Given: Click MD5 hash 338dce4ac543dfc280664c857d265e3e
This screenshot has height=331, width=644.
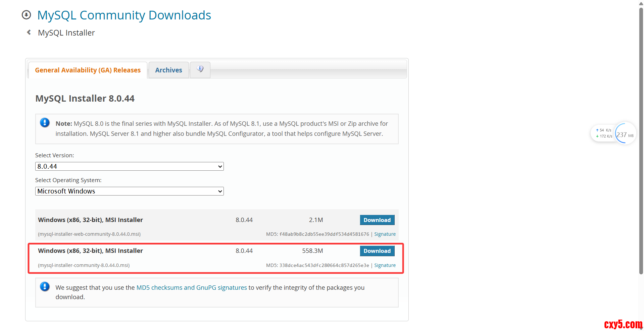Looking at the screenshot, I should pos(324,265).
